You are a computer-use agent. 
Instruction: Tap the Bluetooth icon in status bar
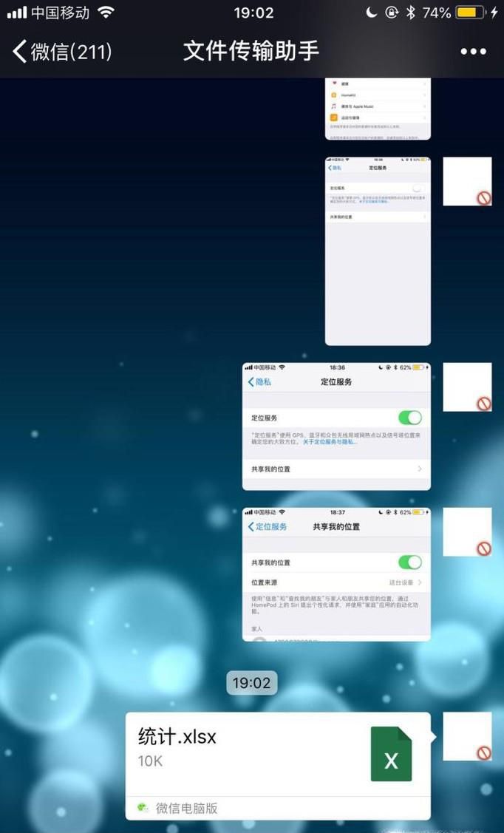tap(410, 13)
